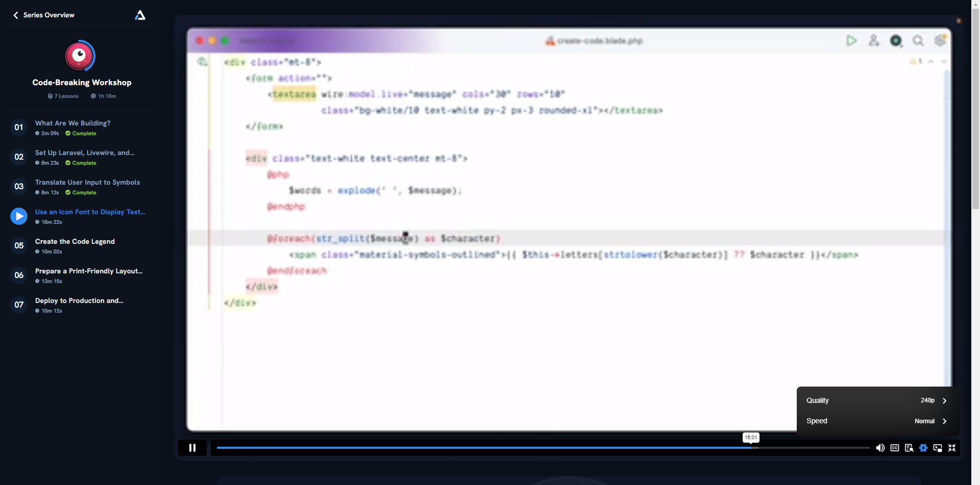The width and height of the screenshot is (980, 485).
Task: Pause the video playback
Action: pos(192,448)
